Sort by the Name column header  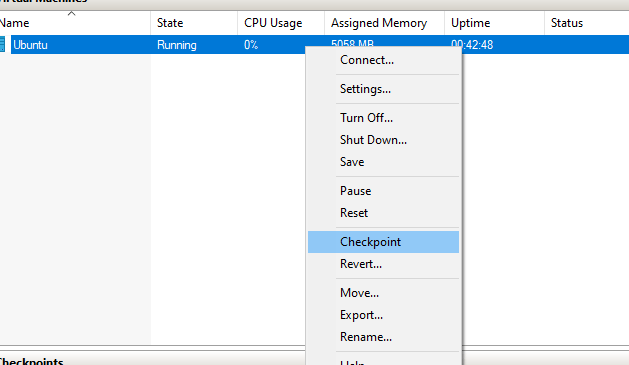click(x=75, y=23)
